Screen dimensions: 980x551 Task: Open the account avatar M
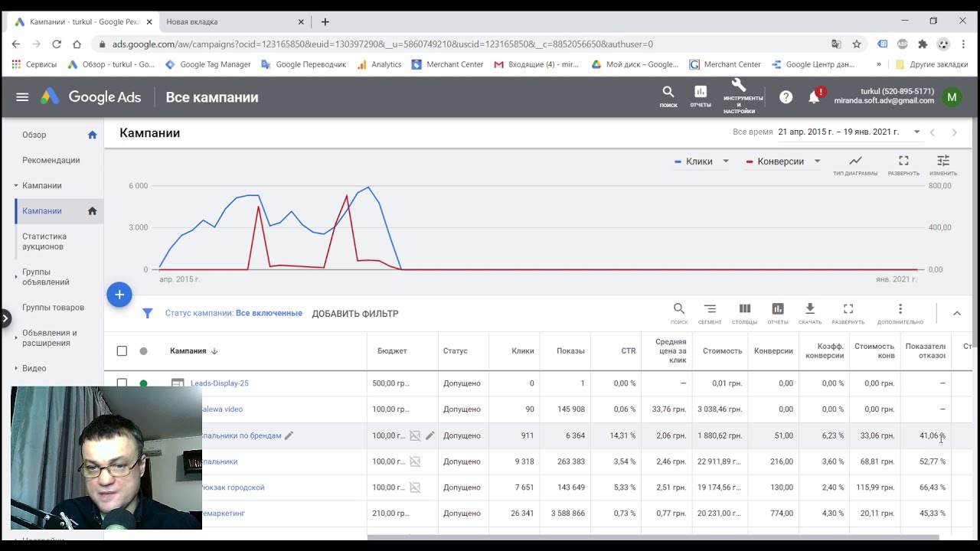[x=952, y=97]
